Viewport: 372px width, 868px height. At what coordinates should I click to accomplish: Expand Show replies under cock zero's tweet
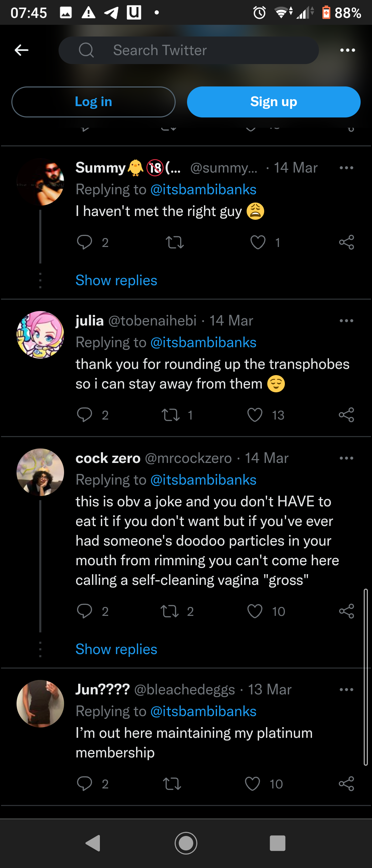pos(116,649)
